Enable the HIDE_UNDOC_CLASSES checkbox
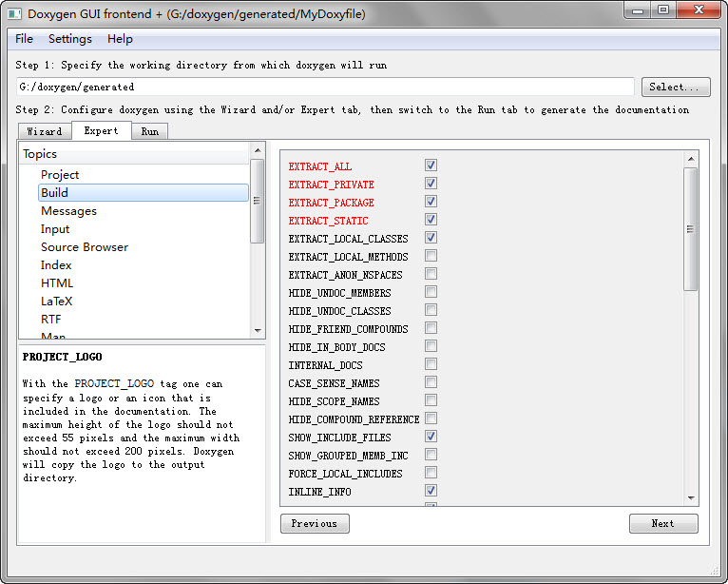This screenshot has width=728, height=584. [x=431, y=310]
